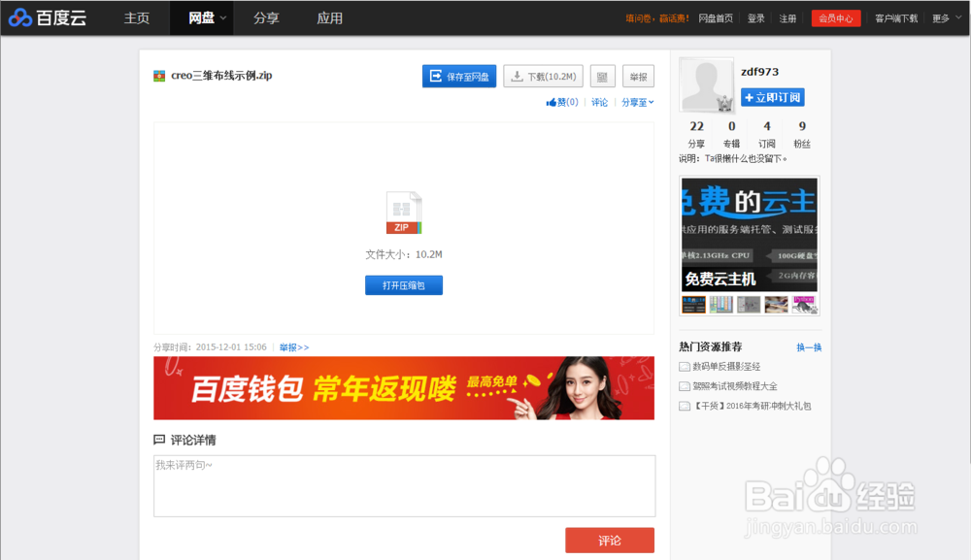Click the 网盘首页 link
The width and height of the screenshot is (971, 560).
click(716, 18)
